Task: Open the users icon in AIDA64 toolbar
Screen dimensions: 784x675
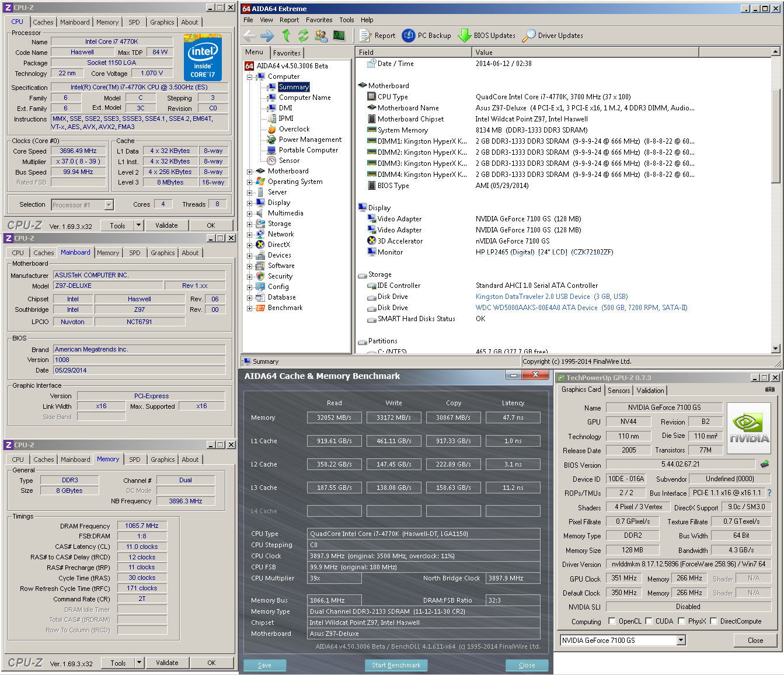Action: tap(321, 36)
